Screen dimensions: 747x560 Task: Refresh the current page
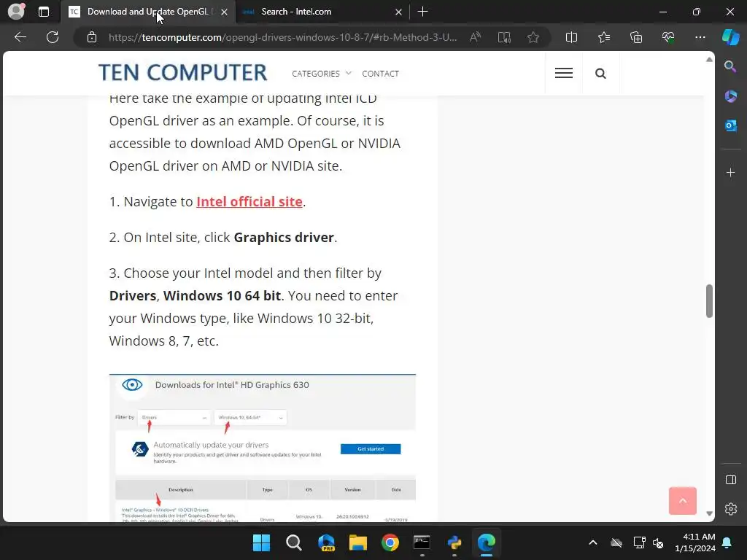53,37
